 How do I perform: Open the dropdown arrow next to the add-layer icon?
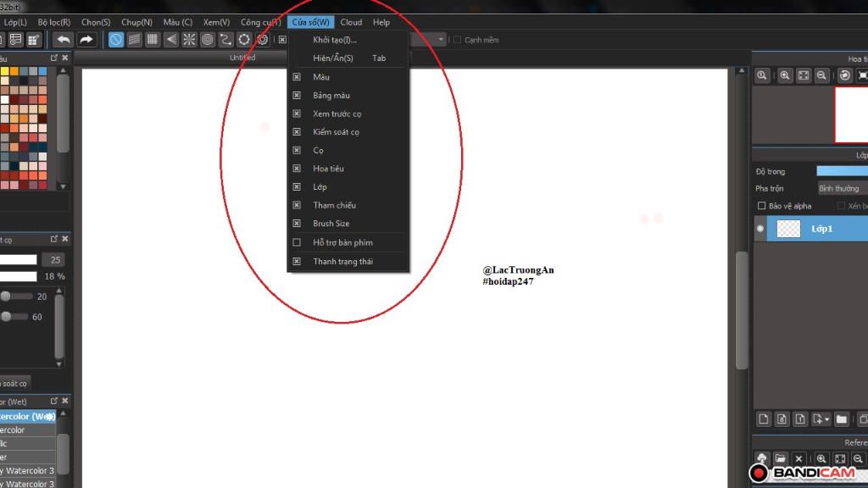[827, 419]
